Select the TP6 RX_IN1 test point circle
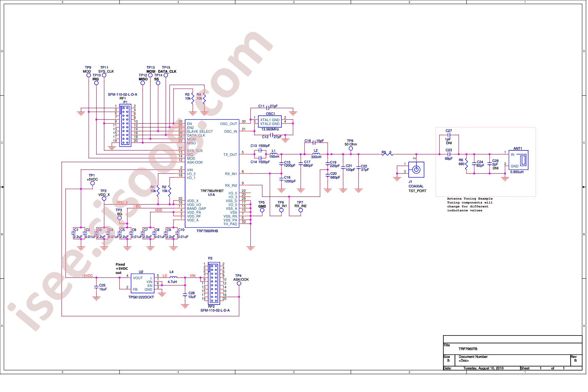Image resolution: width=588 pixels, height=392 pixels. 281,210
